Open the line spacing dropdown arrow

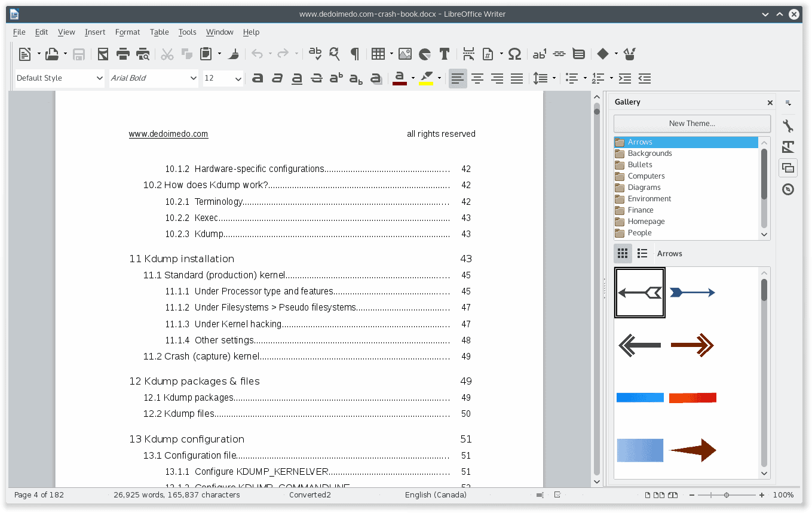point(554,78)
